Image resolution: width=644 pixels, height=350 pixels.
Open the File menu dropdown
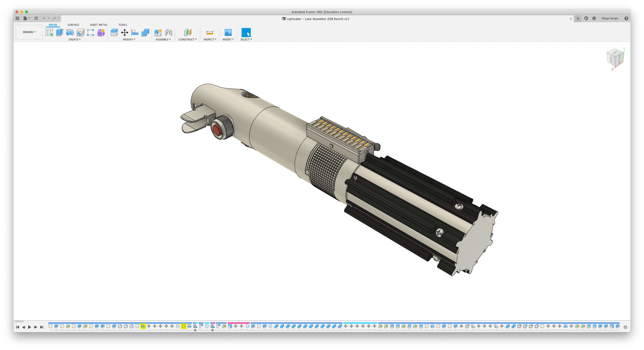click(27, 18)
